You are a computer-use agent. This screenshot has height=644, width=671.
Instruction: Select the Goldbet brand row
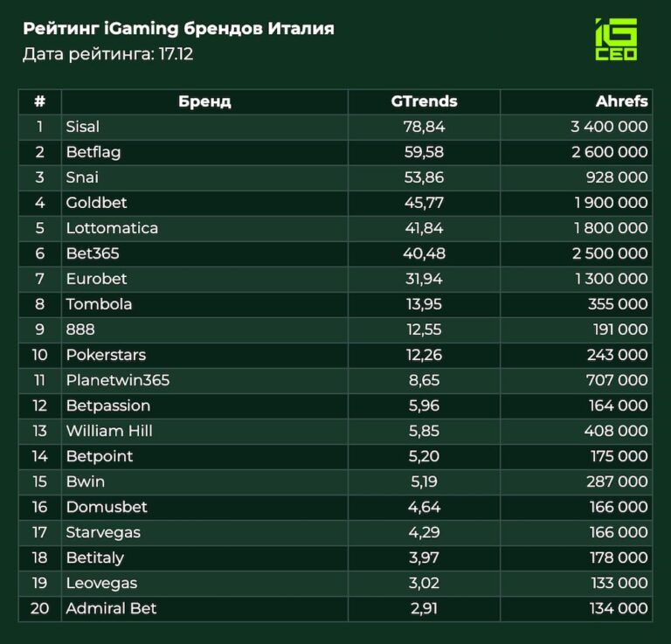pos(96,203)
